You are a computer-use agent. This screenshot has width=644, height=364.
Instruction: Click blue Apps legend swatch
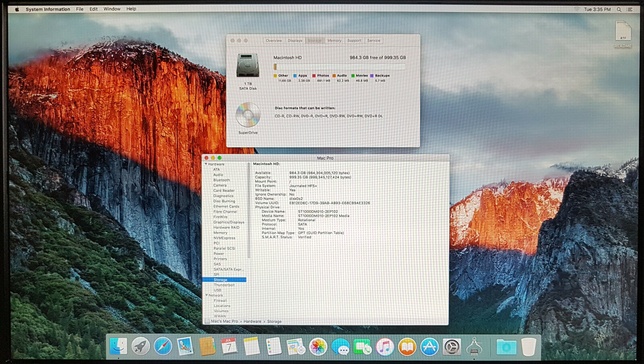[295, 76]
